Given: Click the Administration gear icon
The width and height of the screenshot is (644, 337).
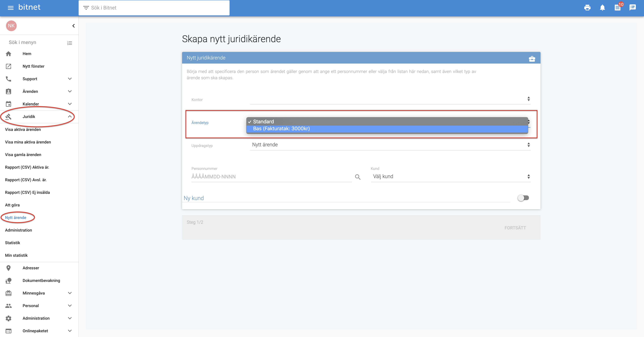Looking at the screenshot, I should [8, 318].
